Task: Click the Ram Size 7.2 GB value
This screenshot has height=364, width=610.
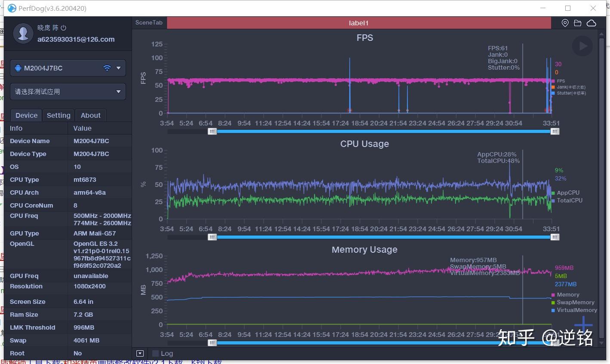Action: click(83, 315)
